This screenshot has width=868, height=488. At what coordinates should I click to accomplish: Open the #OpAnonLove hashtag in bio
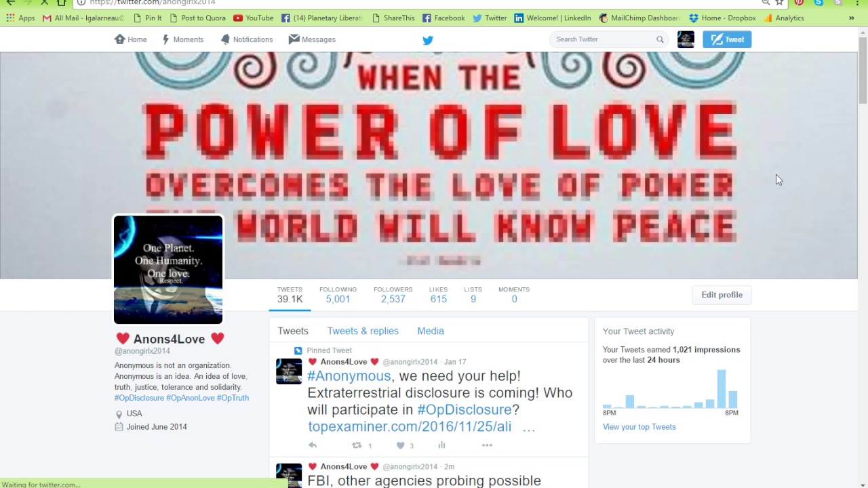191,398
